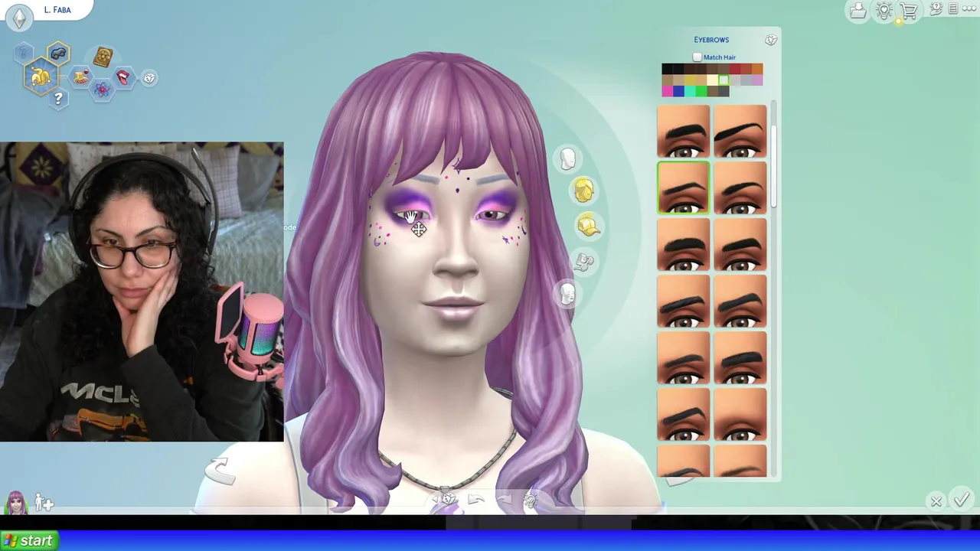Randomize eyebrows with the dice icon

pyautogui.click(x=771, y=40)
